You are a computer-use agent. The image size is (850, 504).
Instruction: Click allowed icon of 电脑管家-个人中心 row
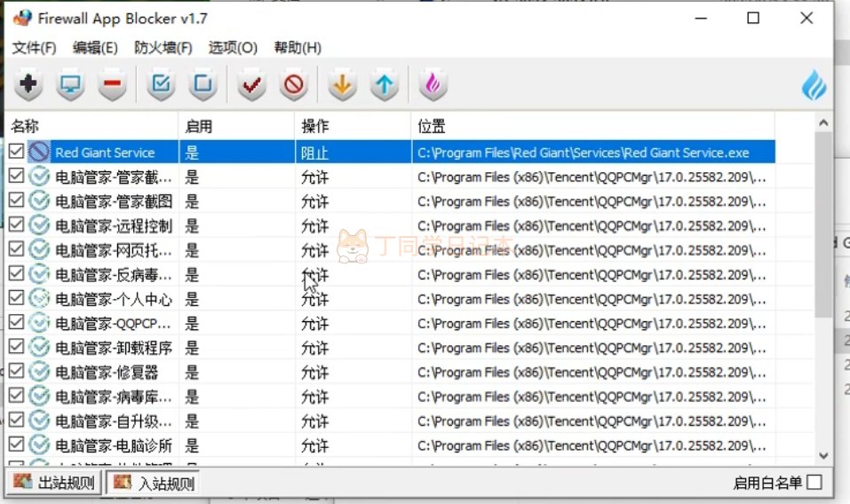[x=39, y=298]
